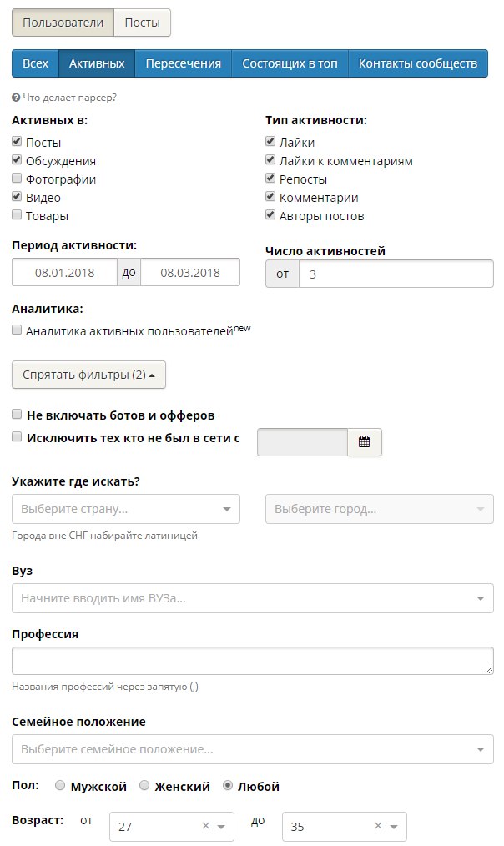The height and width of the screenshot is (846, 504).
Task: Focus the Профессия text area
Action: [253, 661]
